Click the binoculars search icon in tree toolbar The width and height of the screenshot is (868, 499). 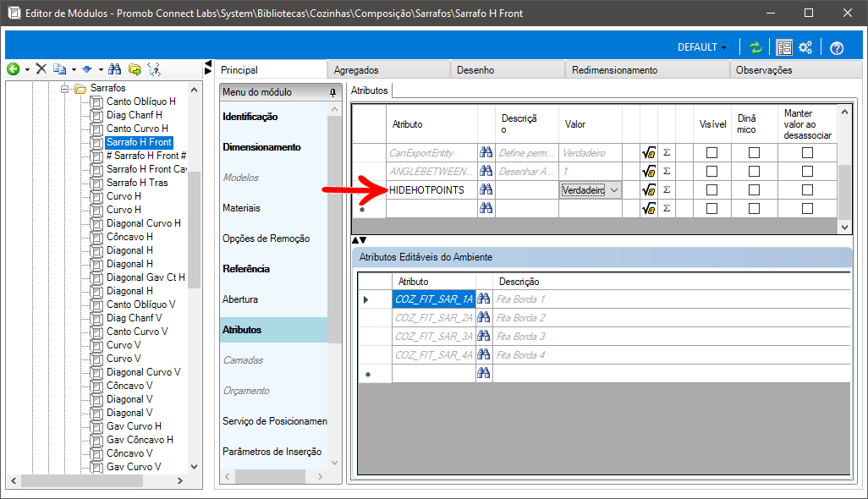point(114,69)
